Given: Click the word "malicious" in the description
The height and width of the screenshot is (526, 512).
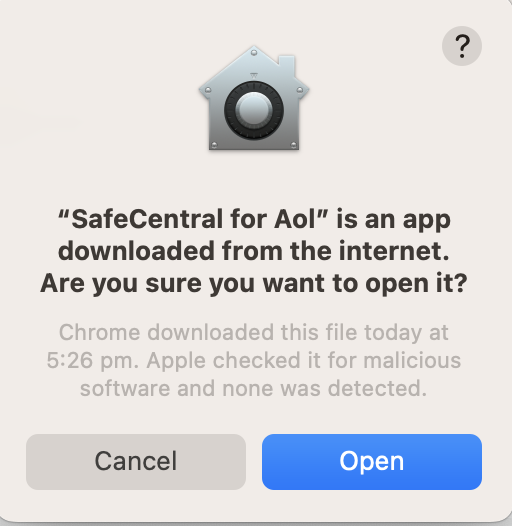Looking at the screenshot, I should tap(412, 360).
